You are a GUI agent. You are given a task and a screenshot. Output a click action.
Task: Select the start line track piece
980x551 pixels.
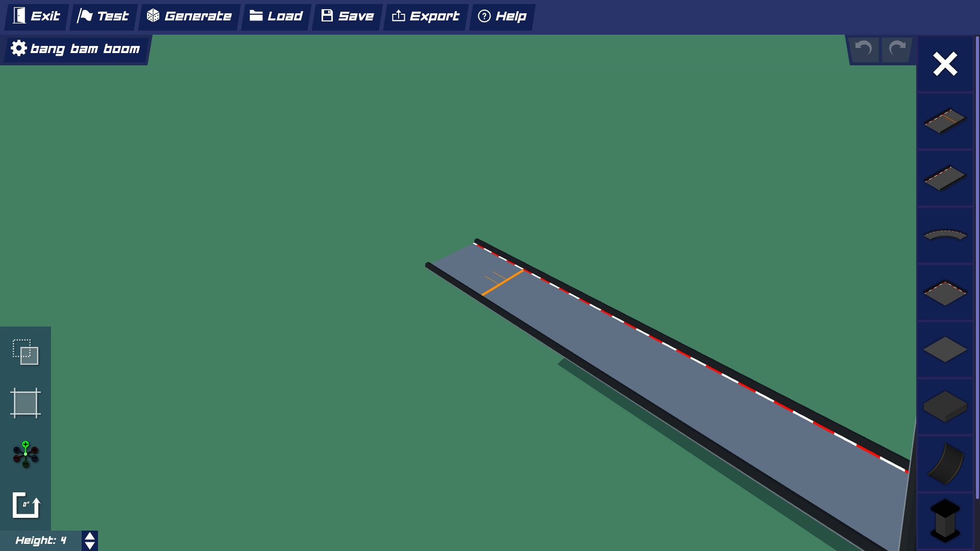[x=945, y=121]
